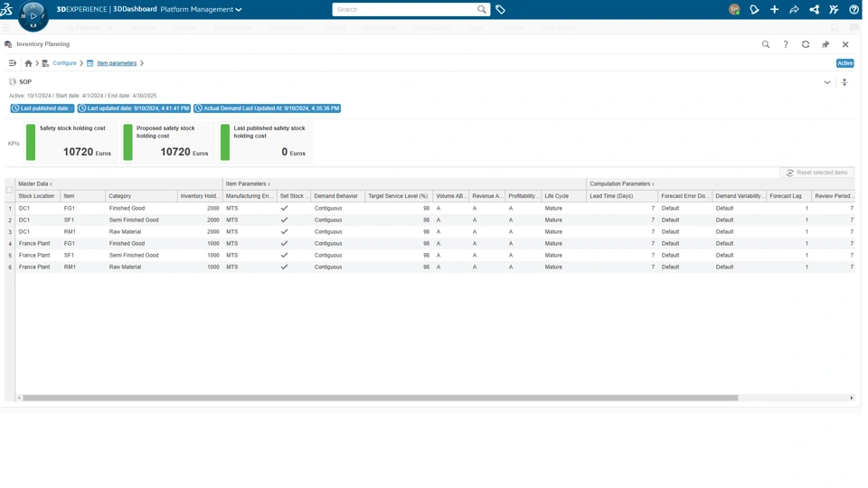Click the Configure breadcrumb icon

[45, 63]
